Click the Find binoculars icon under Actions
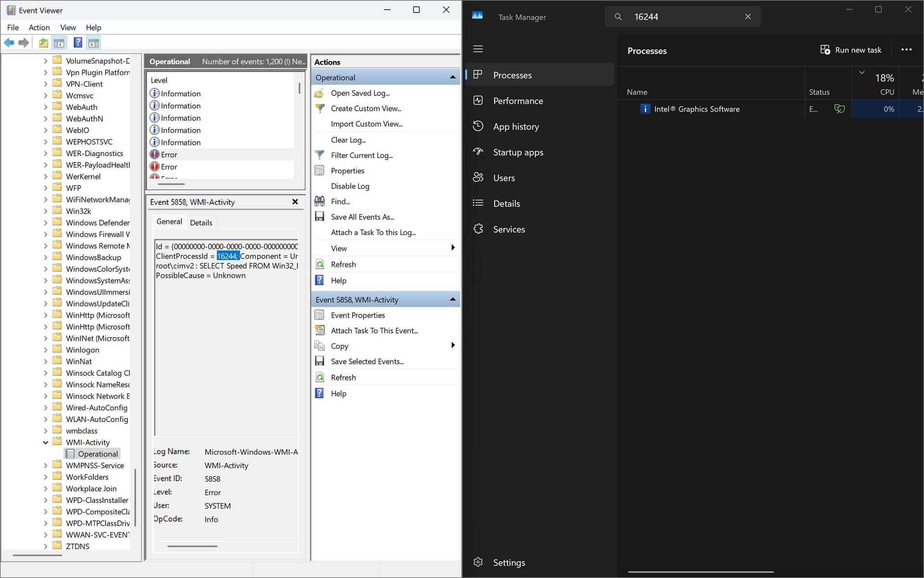The height and width of the screenshot is (578, 924). pos(320,201)
